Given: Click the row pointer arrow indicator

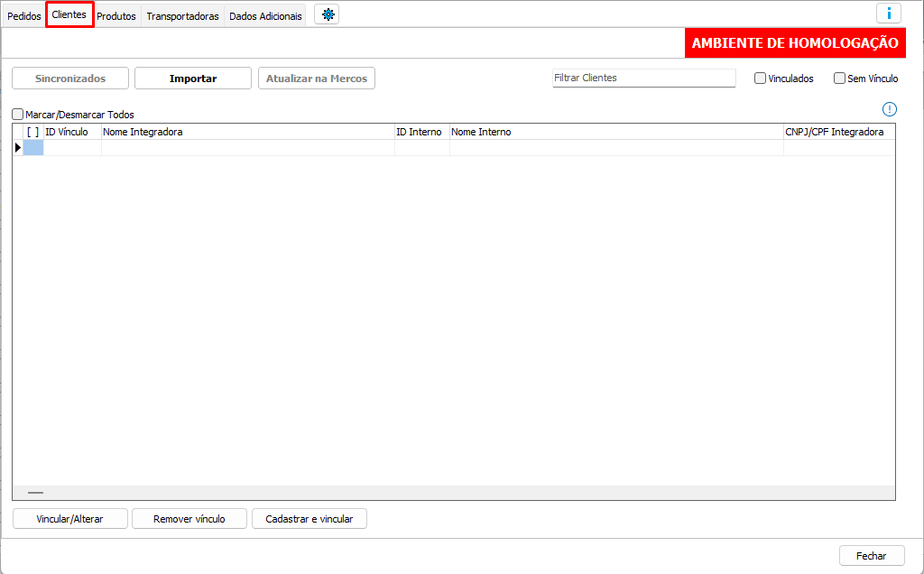Looking at the screenshot, I should 18,147.
